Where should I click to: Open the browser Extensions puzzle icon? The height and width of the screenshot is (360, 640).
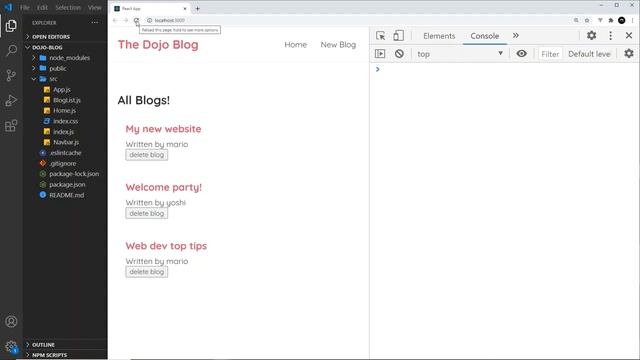pyautogui.click(x=611, y=20)
